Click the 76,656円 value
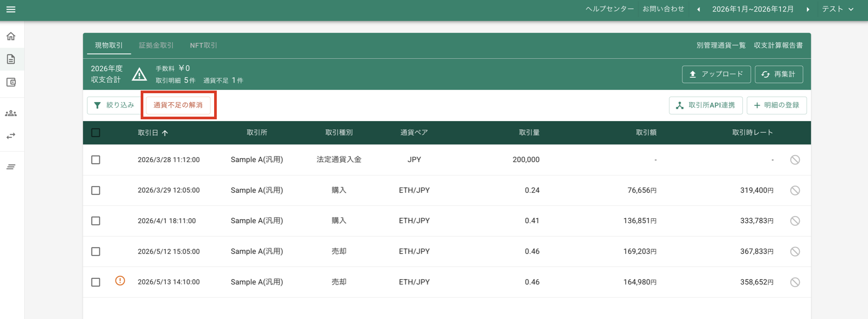868x319 pixels. click(642, 190)
